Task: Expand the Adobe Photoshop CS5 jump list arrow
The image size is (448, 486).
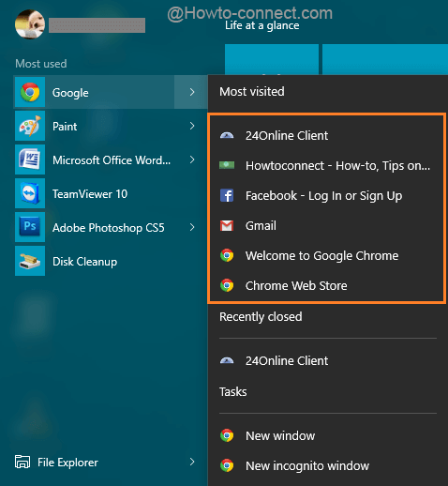Action: [192, 227]
